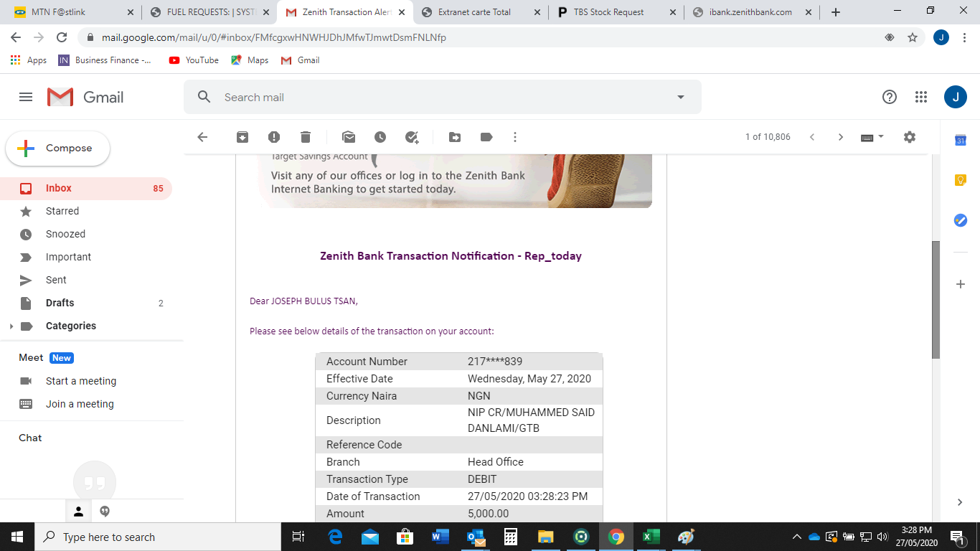
Task: Open the Gmail bookmark
Action: click(x=300, y=60)
